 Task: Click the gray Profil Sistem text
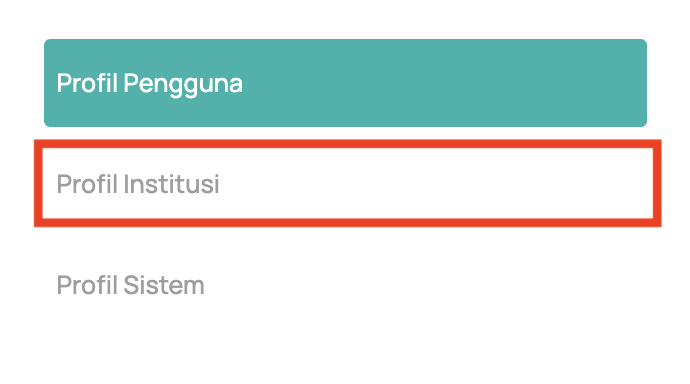(x=131, y=285)
